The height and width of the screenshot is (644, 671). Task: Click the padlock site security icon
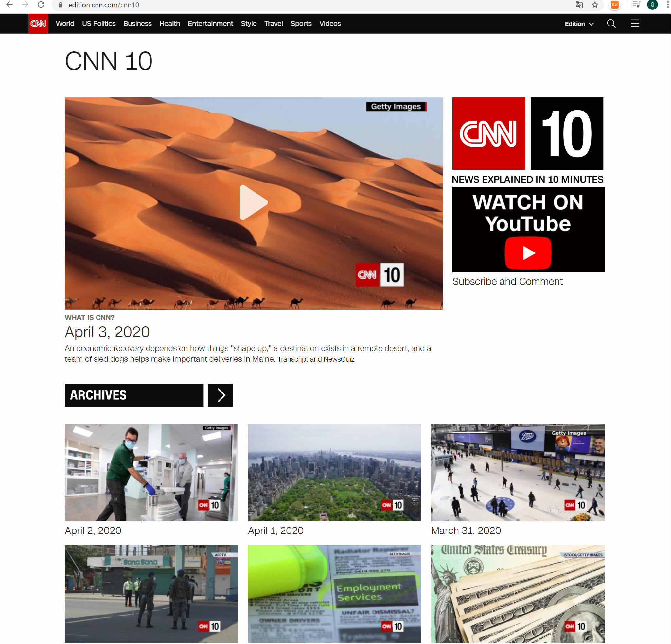[x=61, y=5]
